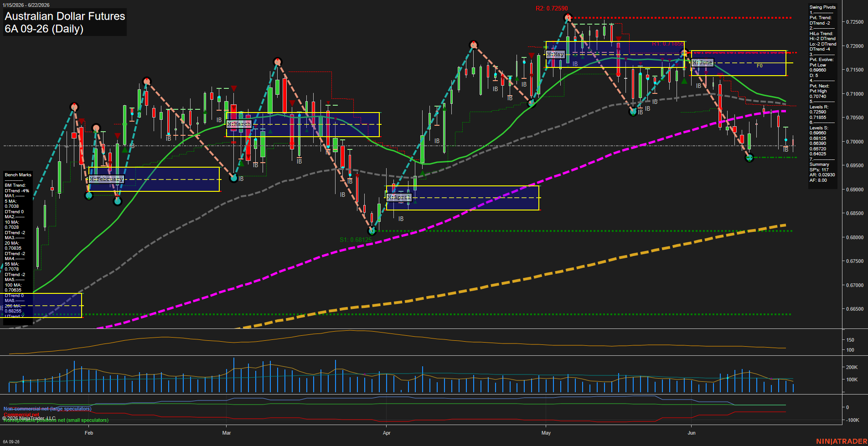Screen dimensions: 868x446
Task: Click the DTrend -4% value
Action: 17,191
